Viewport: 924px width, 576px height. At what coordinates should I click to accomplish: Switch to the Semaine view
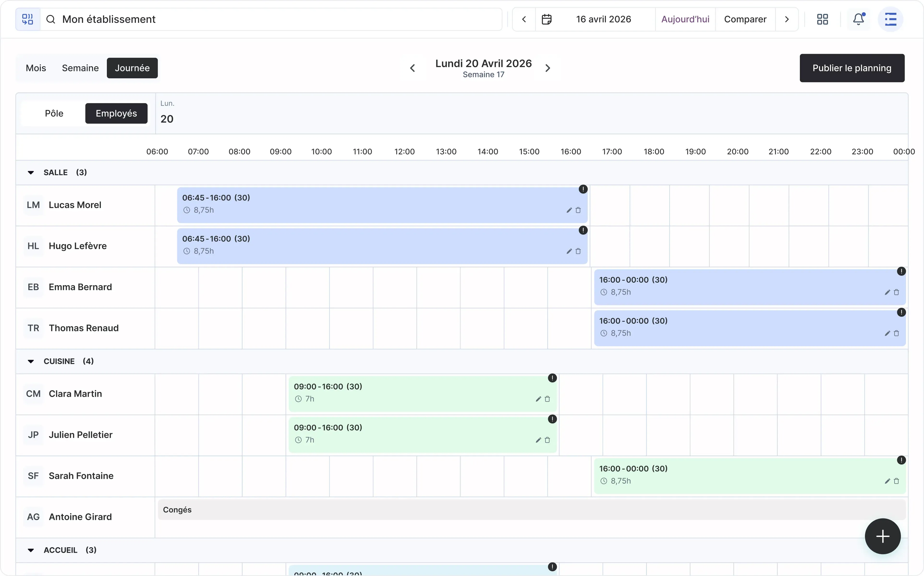point(80,68)
